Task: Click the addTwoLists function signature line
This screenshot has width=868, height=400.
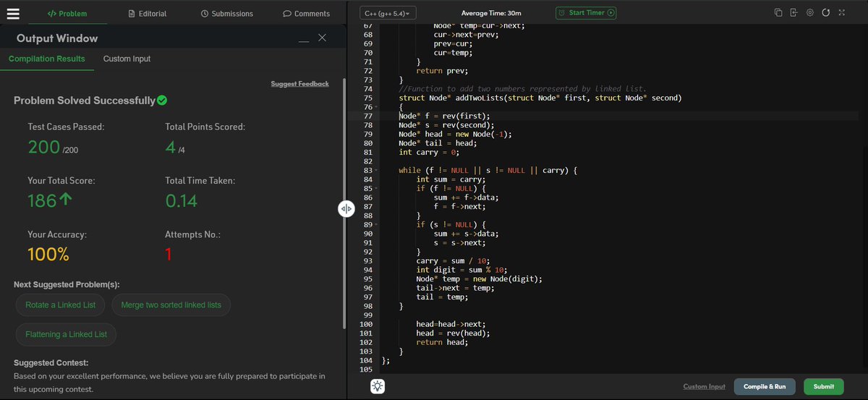Action: 540,98
